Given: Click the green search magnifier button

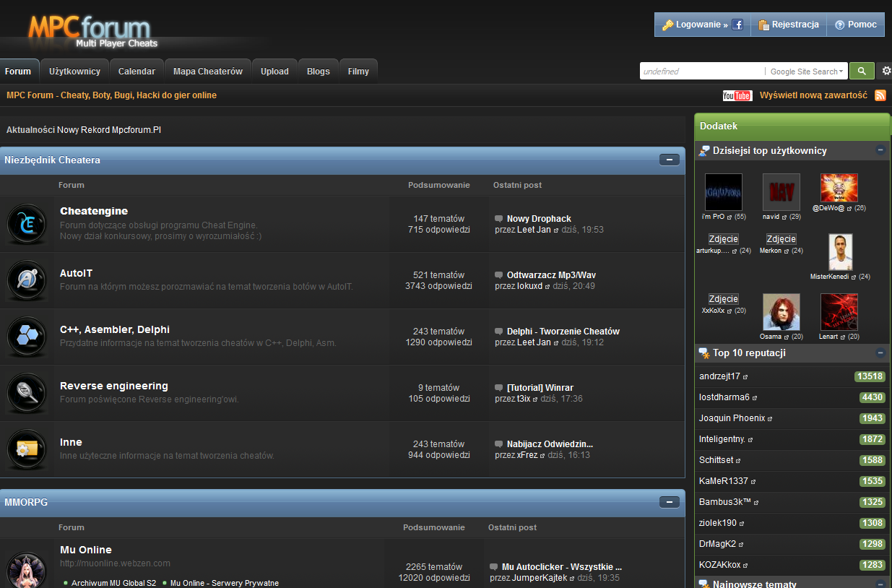Looking at the screenshot, I should click(862, 71).
